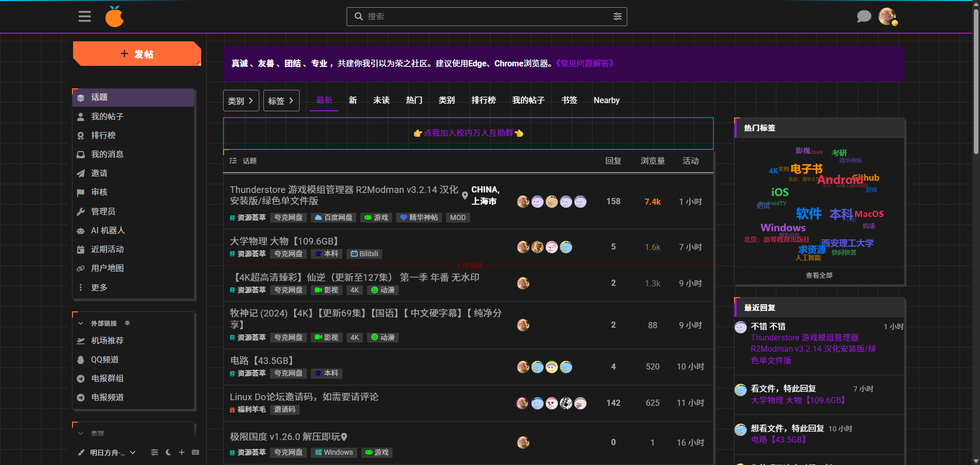Click the bulk select icon beside 话题 header
980x465 pixels.
tap(233, 161)
